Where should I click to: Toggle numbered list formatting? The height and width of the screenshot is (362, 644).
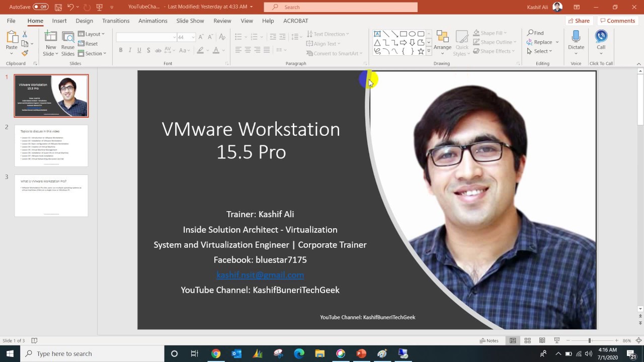254,37
